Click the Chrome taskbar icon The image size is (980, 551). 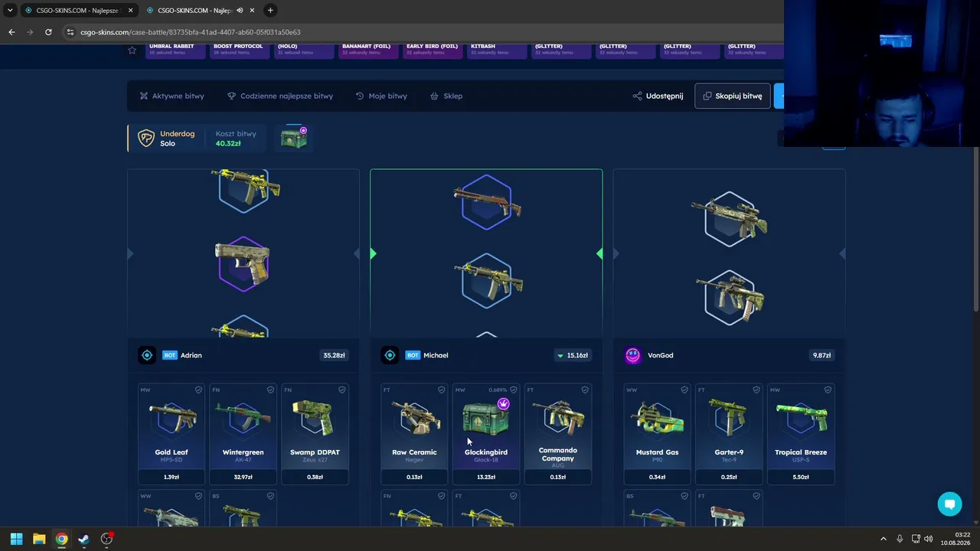coord(61,539)
